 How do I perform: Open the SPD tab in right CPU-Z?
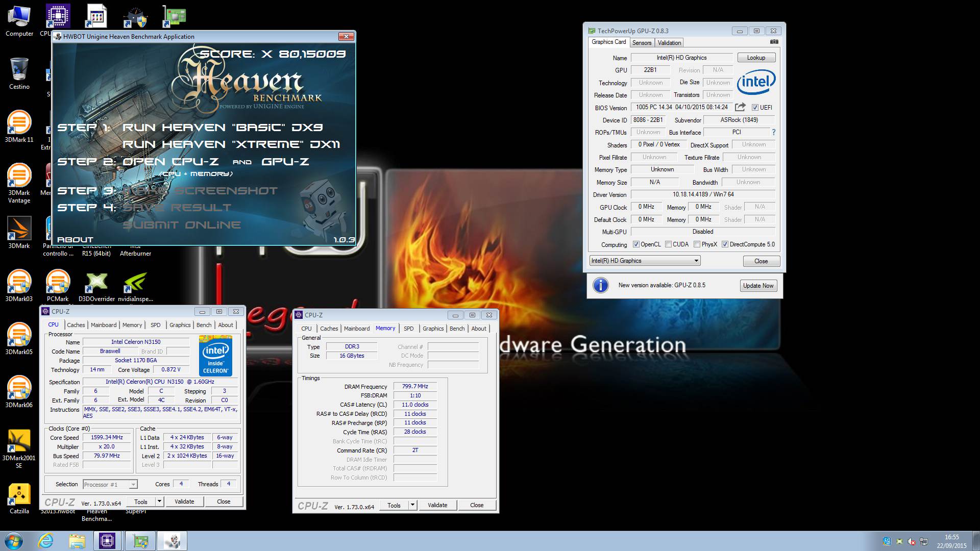click(409, 329)
